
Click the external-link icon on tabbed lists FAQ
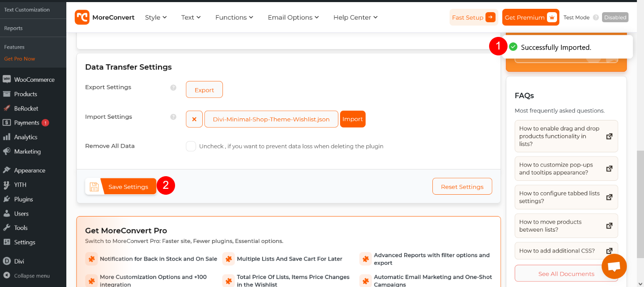pos(609,197)
